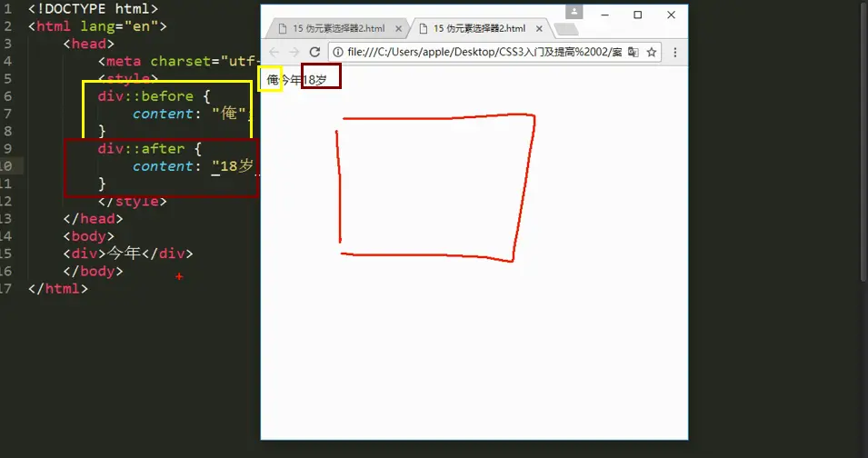This screenshot has height=458, width=868.
Task: Click the rendered 18岁 text in browser
Action: [315, 80]
